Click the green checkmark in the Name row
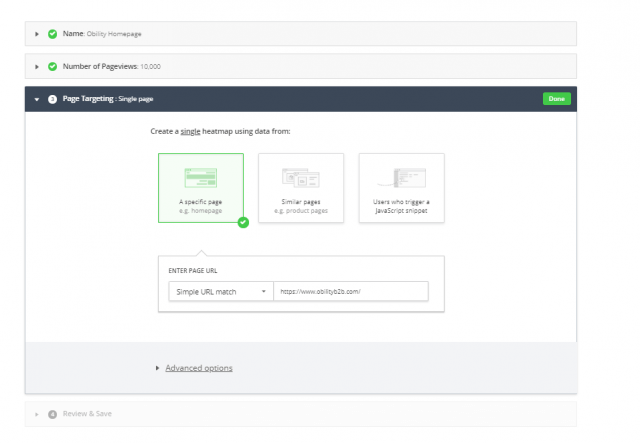Screen dimensions: 640x443 coord(52,33)
